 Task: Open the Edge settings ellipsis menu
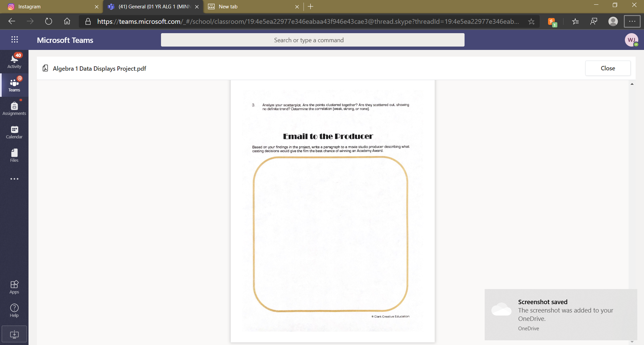tap(632, 21)
